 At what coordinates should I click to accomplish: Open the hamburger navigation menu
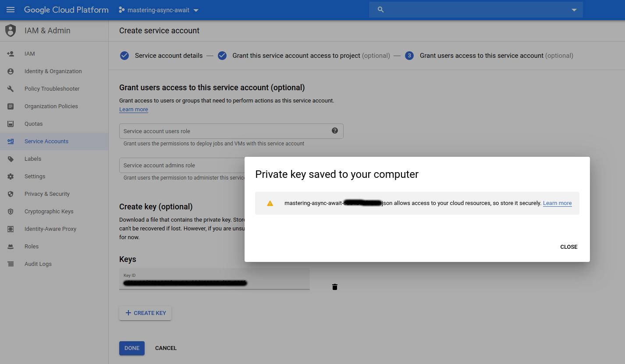(x=11, y=10)
